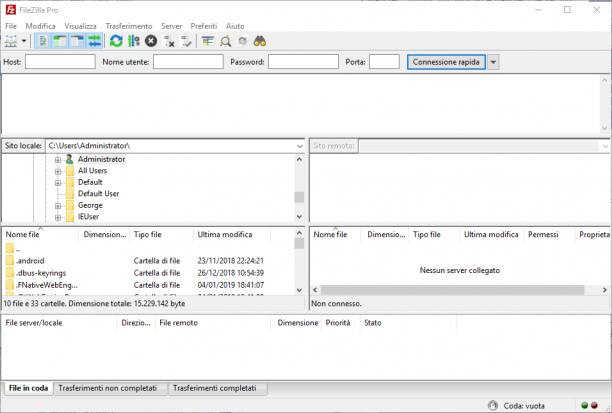
Task: Toggle local directory tree display
Action: coord(60,41)
